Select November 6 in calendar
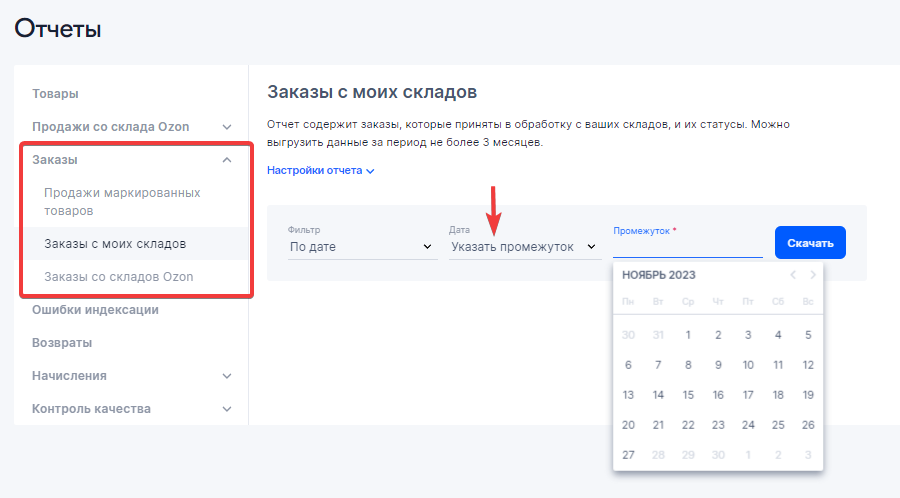Screen dimensions: 900x498 [629, 365]
